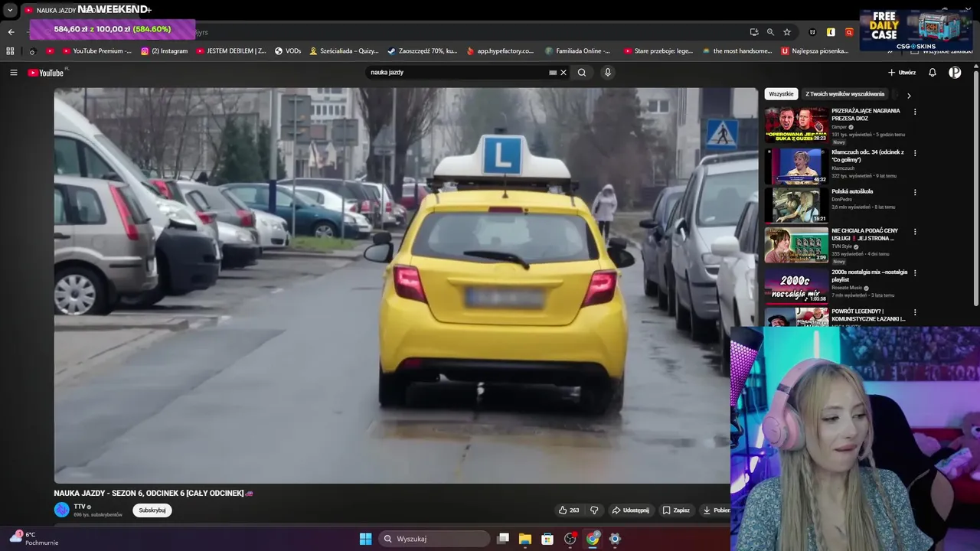Open the Roseate Music channel link
Viewport: 980px width, 551px height.
pyautogui.click(x=847, y=288)
